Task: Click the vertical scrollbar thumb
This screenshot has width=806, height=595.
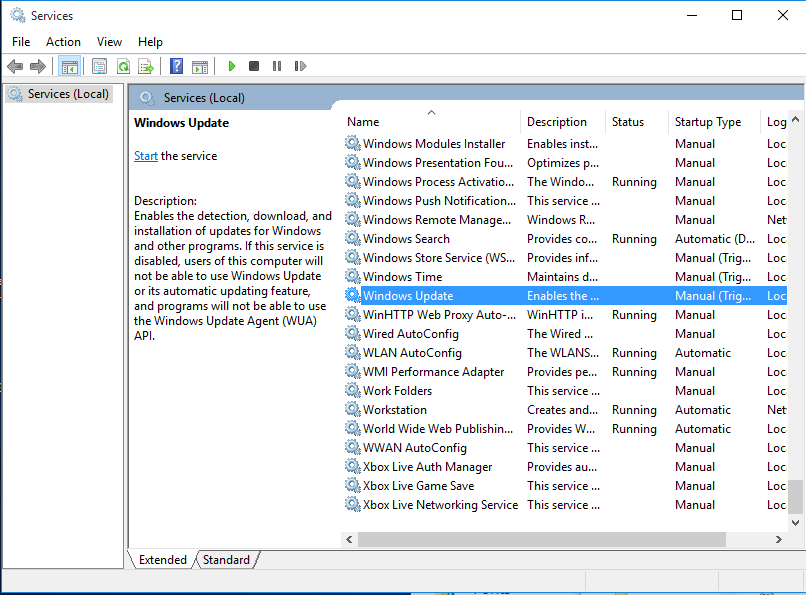Action: tap(795, 496)
